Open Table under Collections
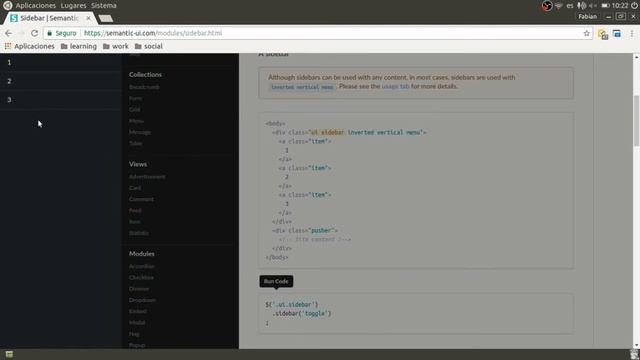 136,143
